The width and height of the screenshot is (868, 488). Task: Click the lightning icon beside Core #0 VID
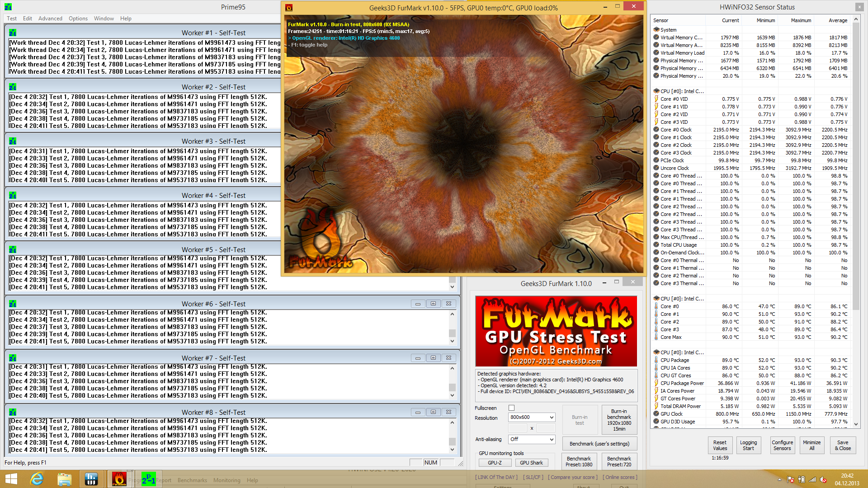pyautogui.click(x=656, y=99)
